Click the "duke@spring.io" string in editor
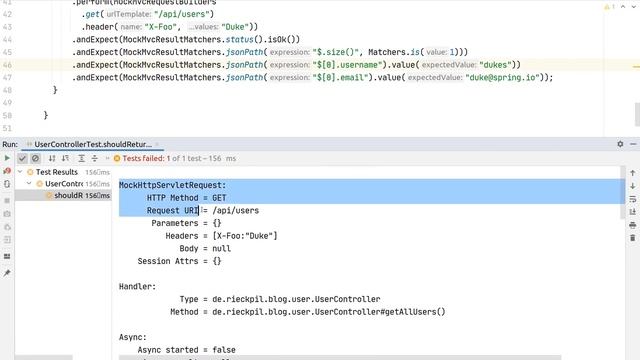 click(502, 78)
